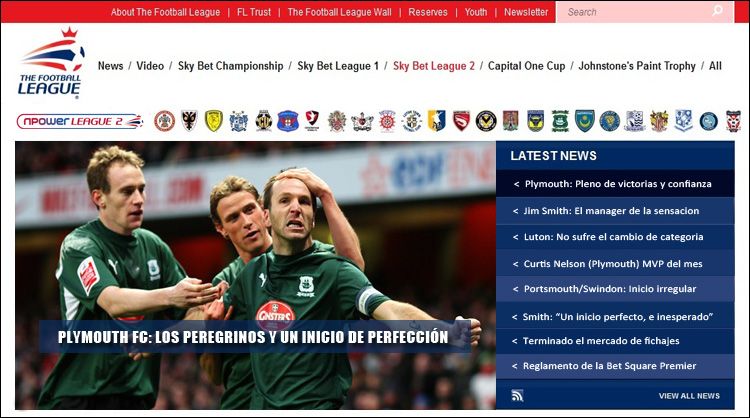Open the FL Trust link
The height and width of the screenshot is (418, 750).
254,12
